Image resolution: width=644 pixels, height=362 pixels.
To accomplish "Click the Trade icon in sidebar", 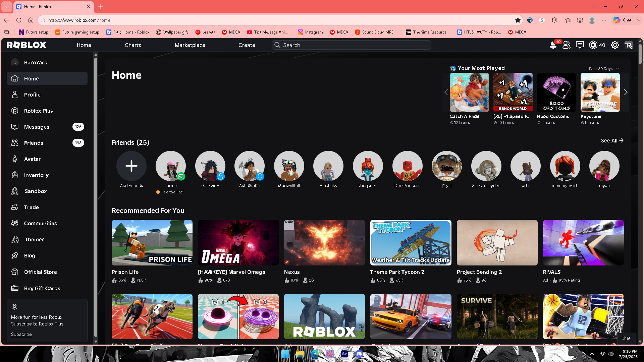I will point(15,207).
